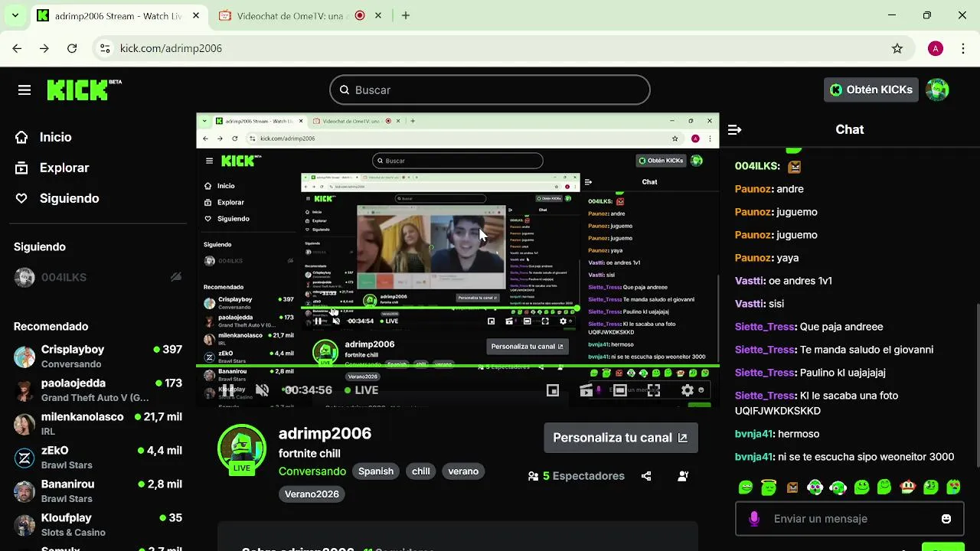This screenshot has height=551, width=980.
Task: Open the profile avatar menu top right
Action: pos(937,90)
